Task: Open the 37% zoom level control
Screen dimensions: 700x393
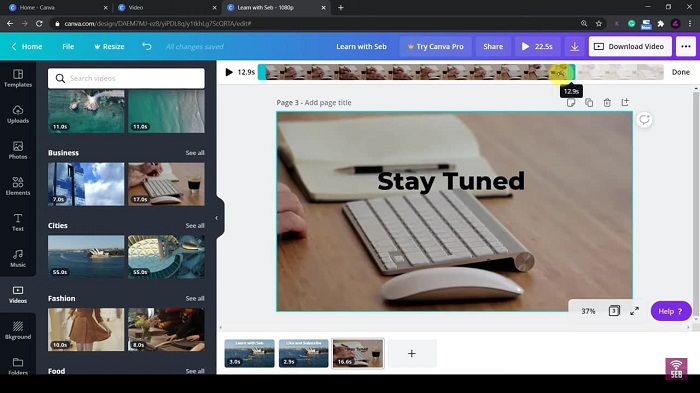Action: [588, 311]
